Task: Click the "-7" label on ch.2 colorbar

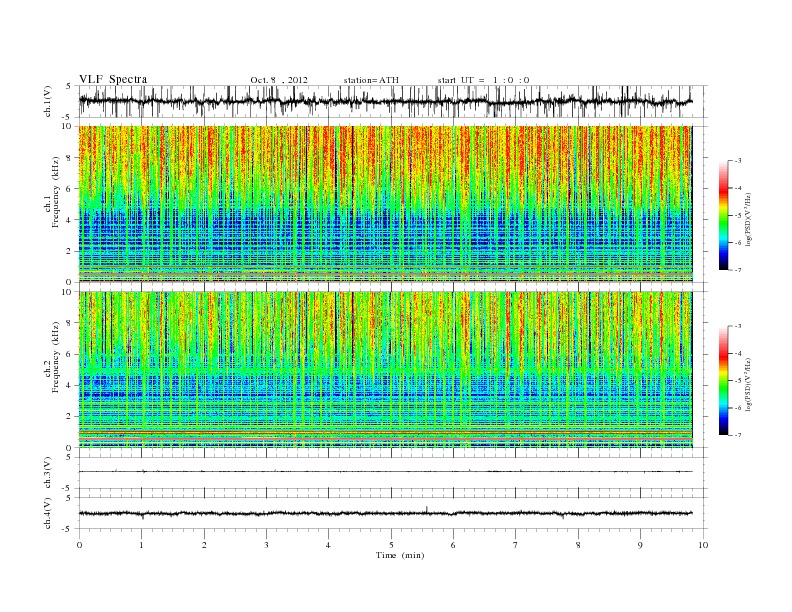Action: click(x=737, y=435)
